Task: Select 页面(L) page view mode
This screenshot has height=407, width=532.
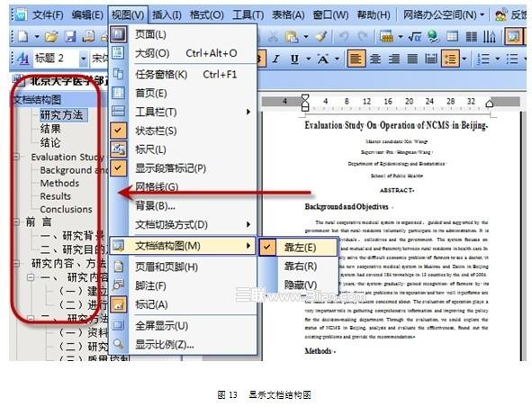Action: pyautogui.click(x=150, y=34)
